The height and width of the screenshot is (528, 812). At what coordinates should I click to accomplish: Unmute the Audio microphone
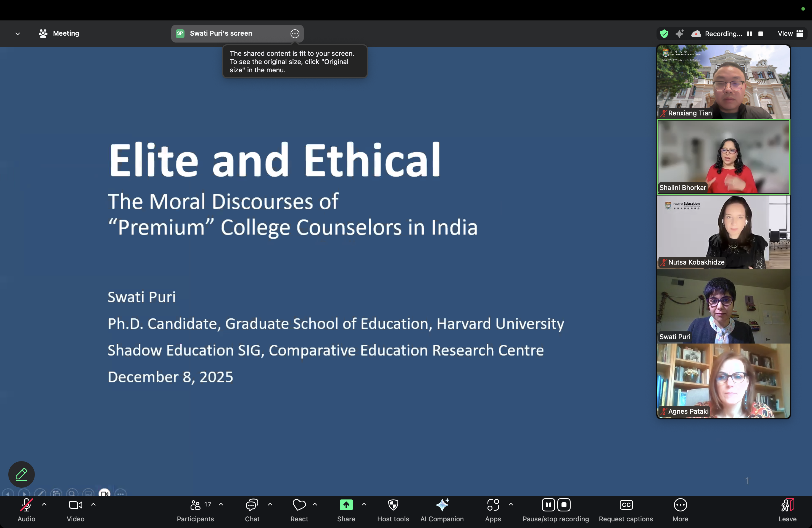26,505
